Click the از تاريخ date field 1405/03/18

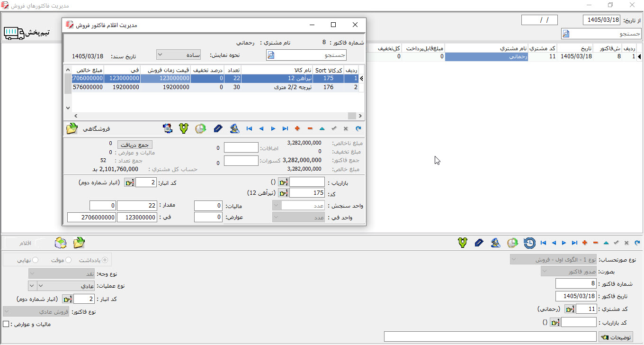(601, 20)
